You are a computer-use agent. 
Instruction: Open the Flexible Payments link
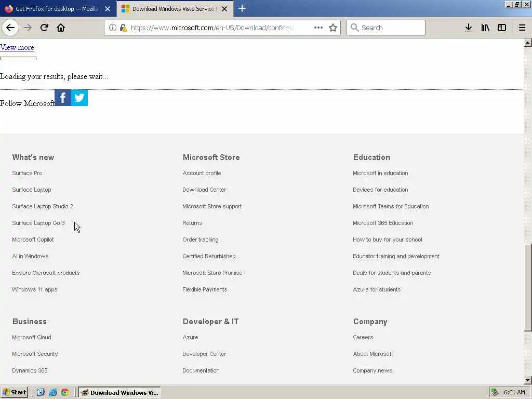tap(205, 289)
